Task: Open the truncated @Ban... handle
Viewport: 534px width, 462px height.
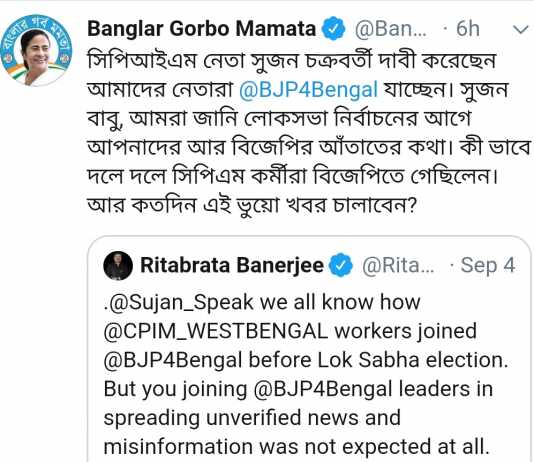Action: pos(390,29)
